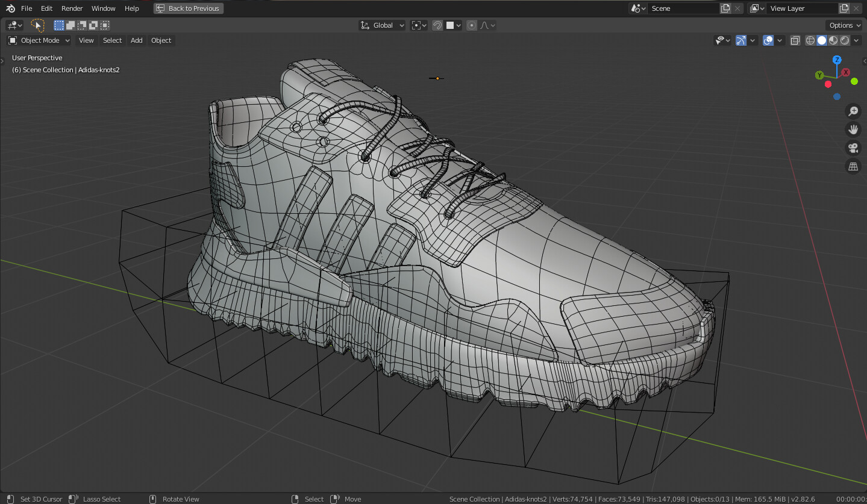Screen dimensions: 867x504
Task: Open the viewport View menu
Action: pos(86,40)
